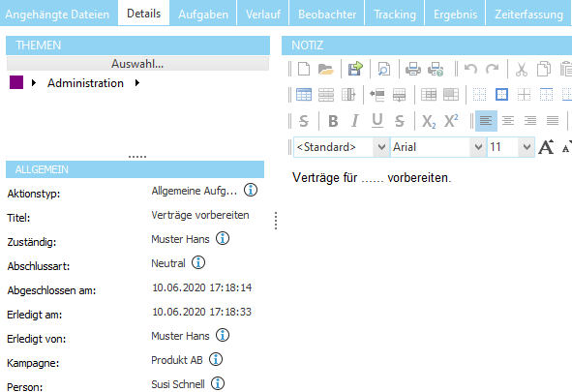Toggle left text alignment

(x=486, y=121)
